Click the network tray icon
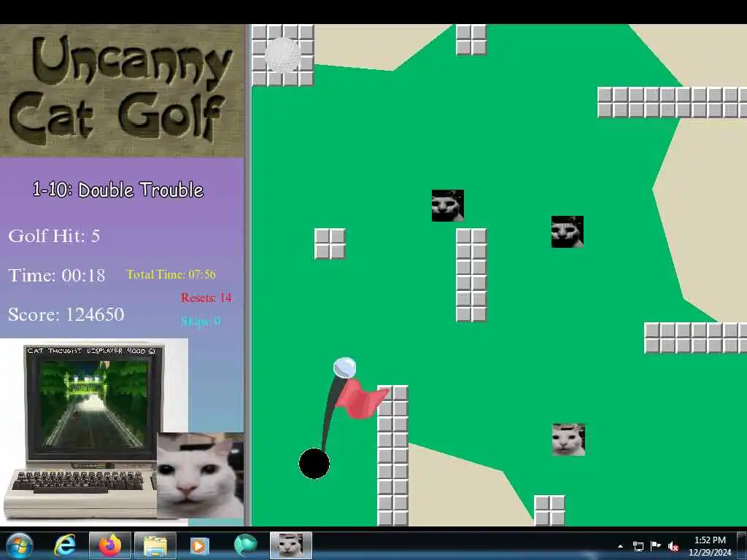This screenshot has height=560, width=747. (638, 546)
